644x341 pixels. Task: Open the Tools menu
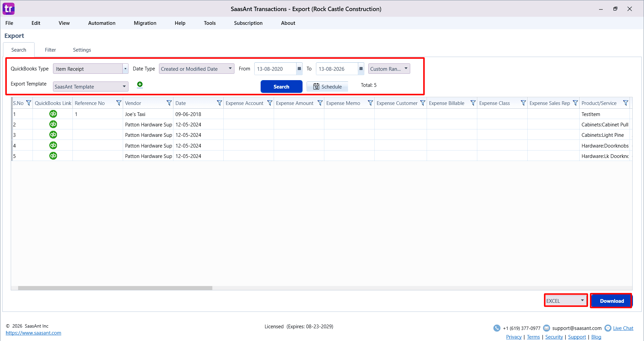click(x=210, y=23)
